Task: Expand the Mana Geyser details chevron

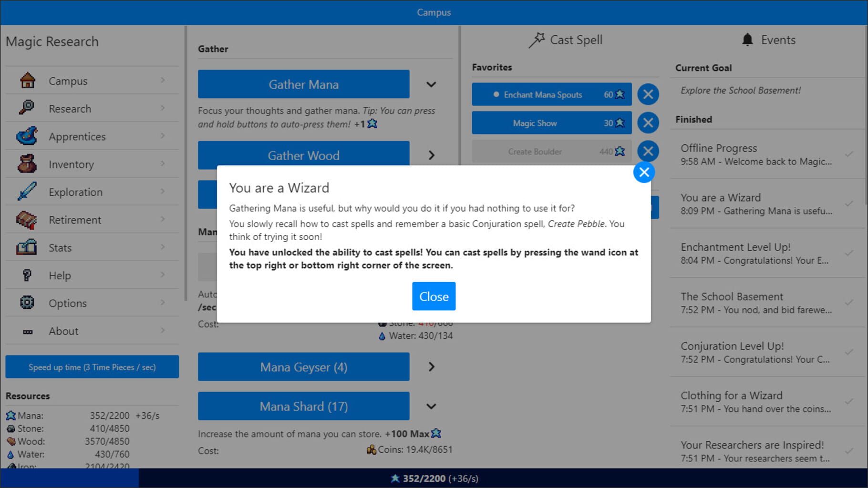Action: (x=431, y=367)
